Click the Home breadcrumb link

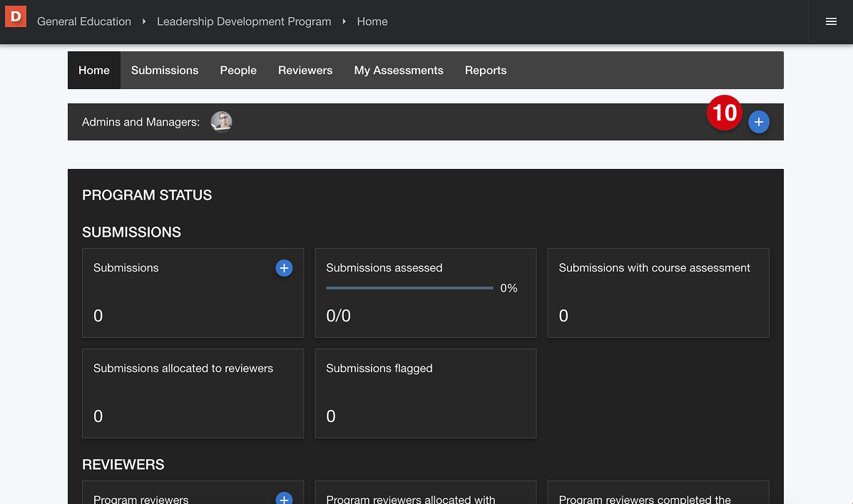pyautogui.click(x=372, y=22)
